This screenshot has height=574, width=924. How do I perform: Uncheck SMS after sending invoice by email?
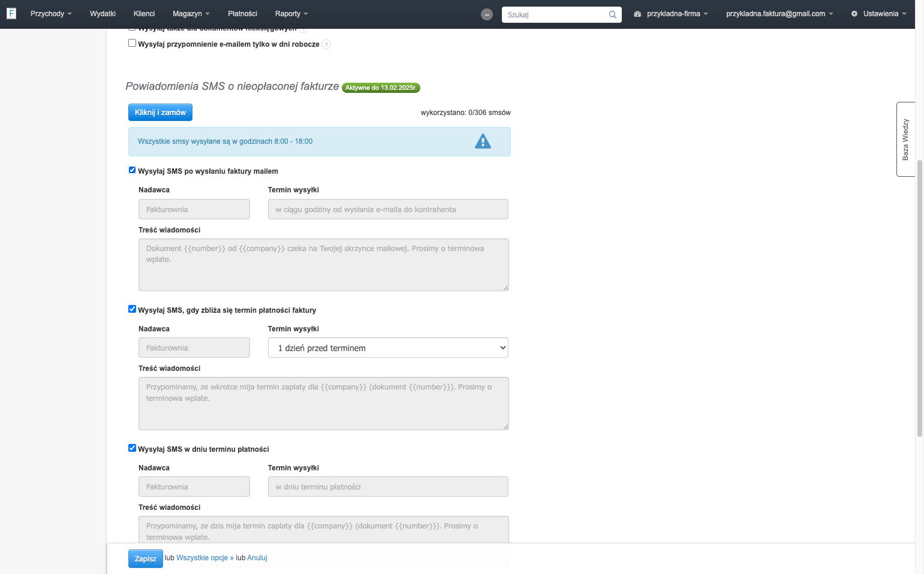click(x=132, y=170)
